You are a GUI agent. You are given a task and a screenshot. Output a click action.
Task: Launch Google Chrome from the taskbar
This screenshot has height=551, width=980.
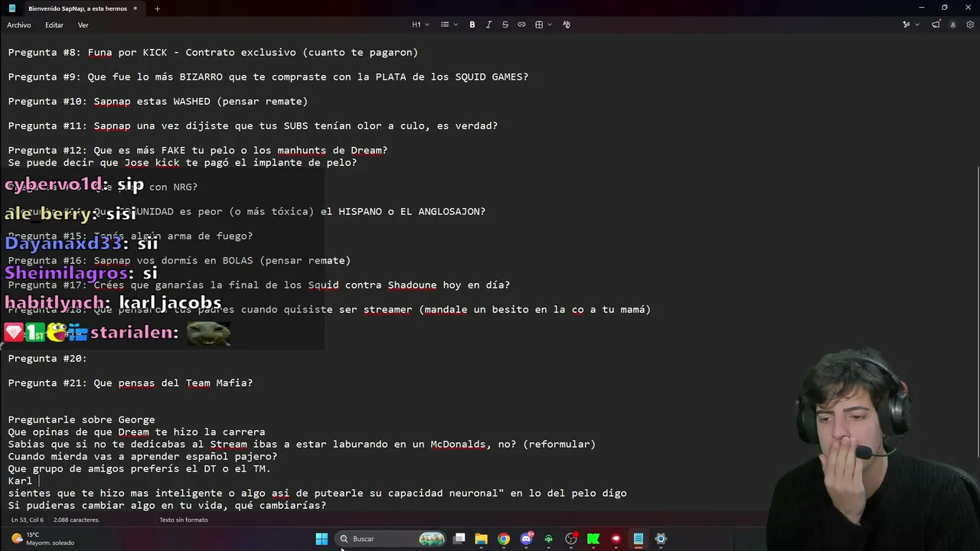(504, 539)
